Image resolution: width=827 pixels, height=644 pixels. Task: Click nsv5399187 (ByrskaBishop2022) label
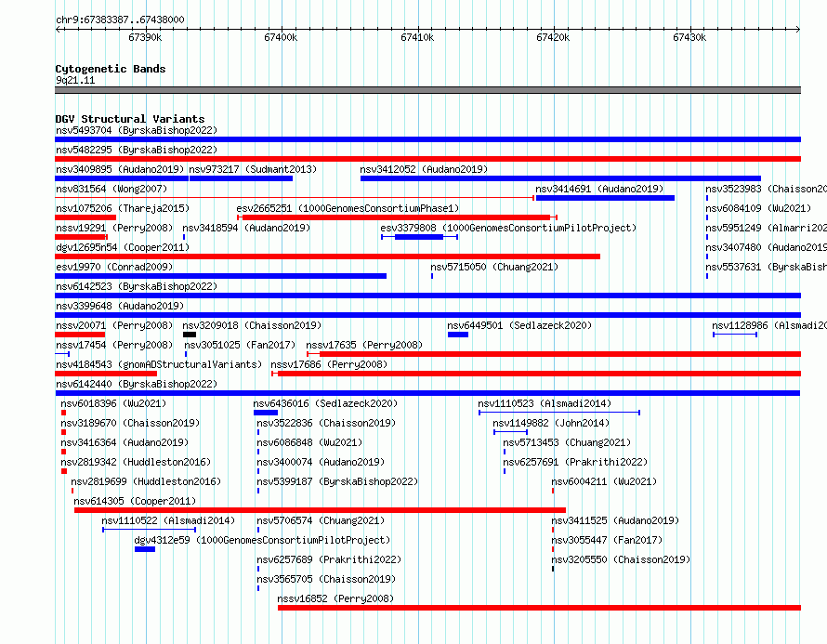pyautogui.click(x=337, y=481)
